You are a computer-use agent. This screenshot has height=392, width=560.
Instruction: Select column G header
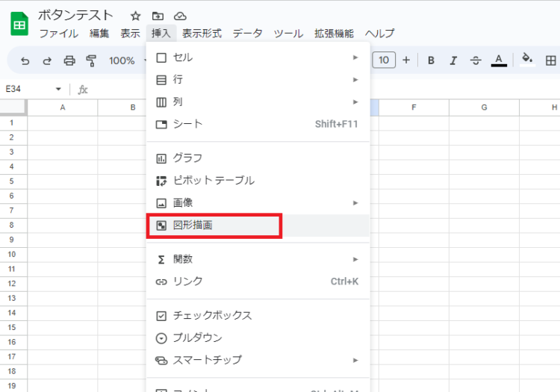coord(484,108)
